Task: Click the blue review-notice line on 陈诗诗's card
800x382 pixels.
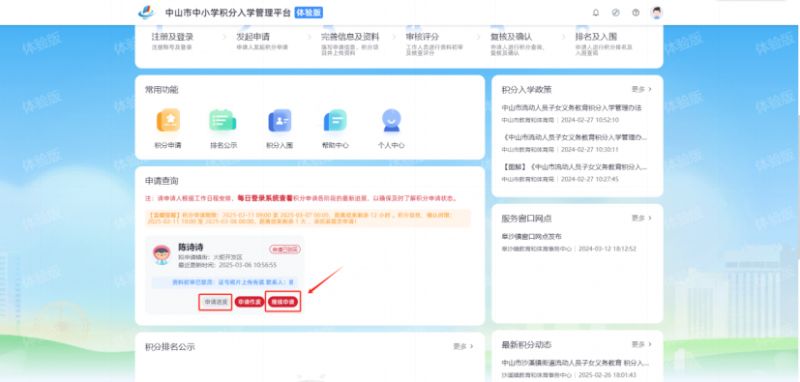Action: tap(225, 282)
